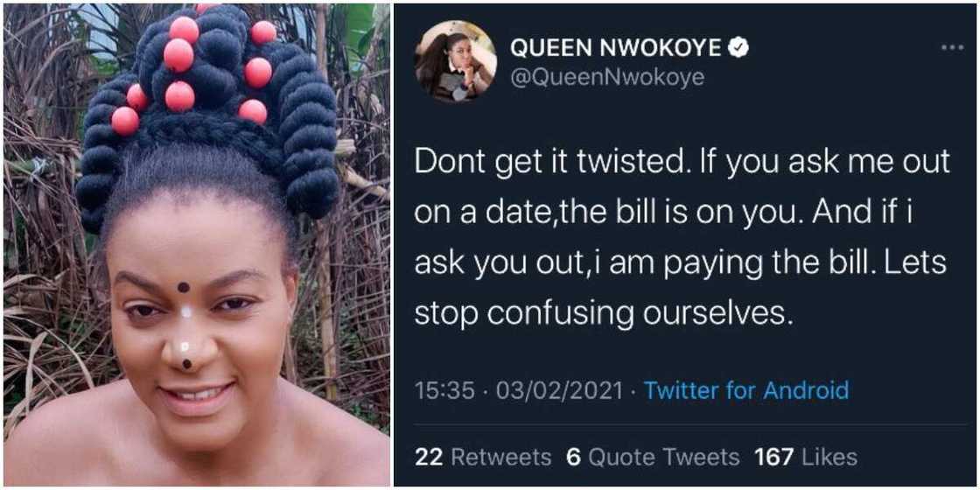Show the 167 Likes list
Viewport: 980px width, 490px height.
pos(806,457)
